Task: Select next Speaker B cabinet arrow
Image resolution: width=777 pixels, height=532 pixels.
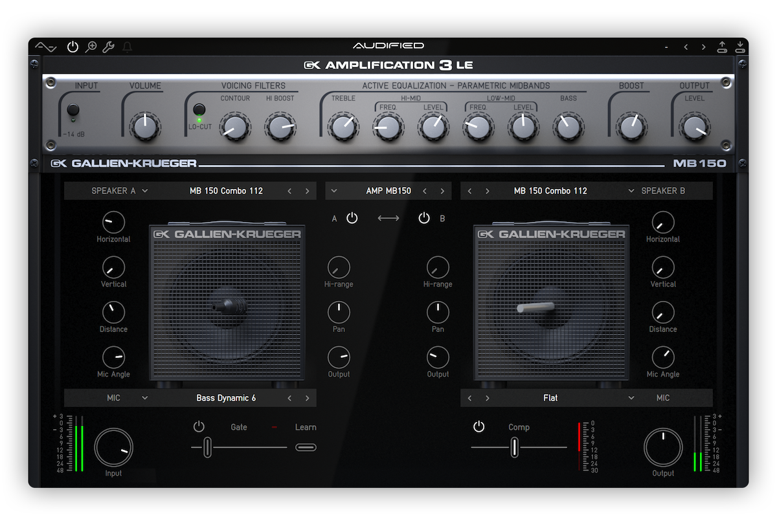Action: pos(487,191)
